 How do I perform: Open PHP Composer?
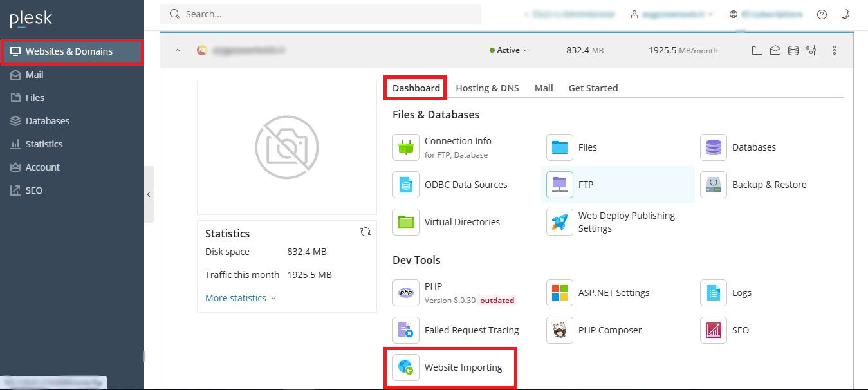click(595, 330)
